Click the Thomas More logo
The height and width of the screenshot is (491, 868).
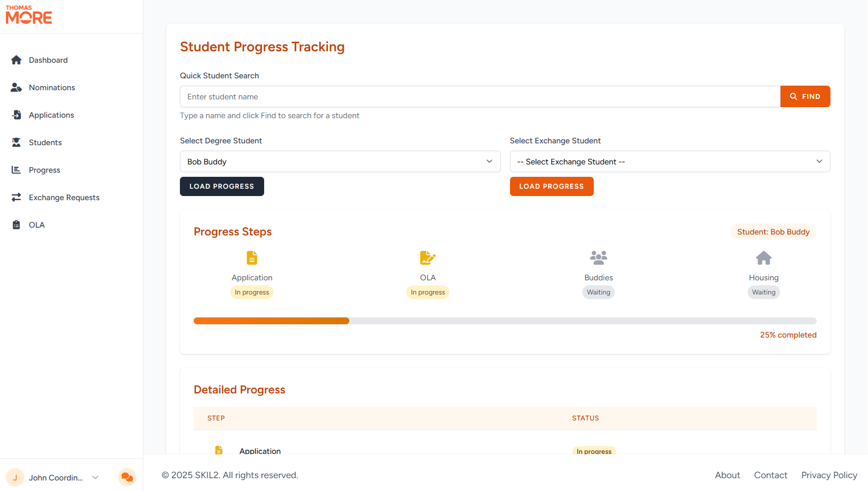point(28,15)
